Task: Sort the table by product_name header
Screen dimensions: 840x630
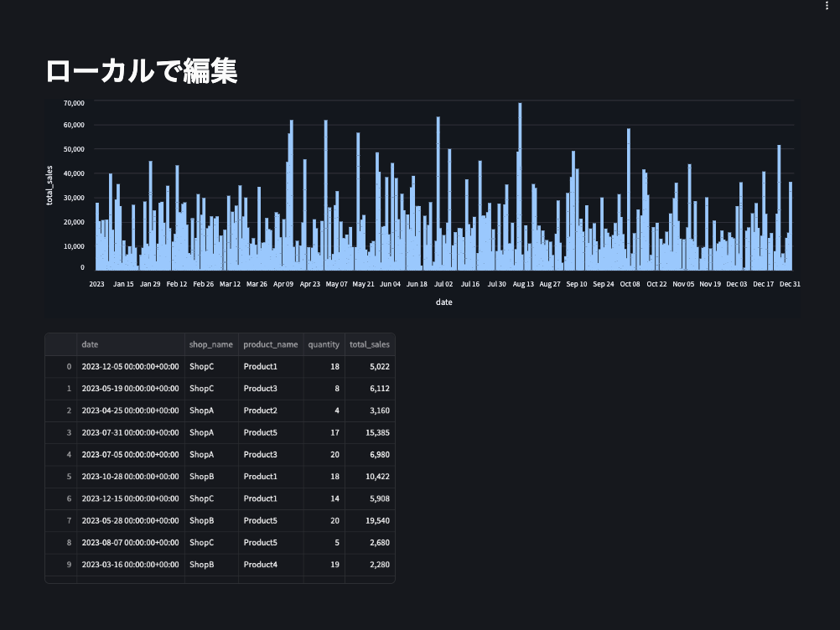Action: click(270, 344)
